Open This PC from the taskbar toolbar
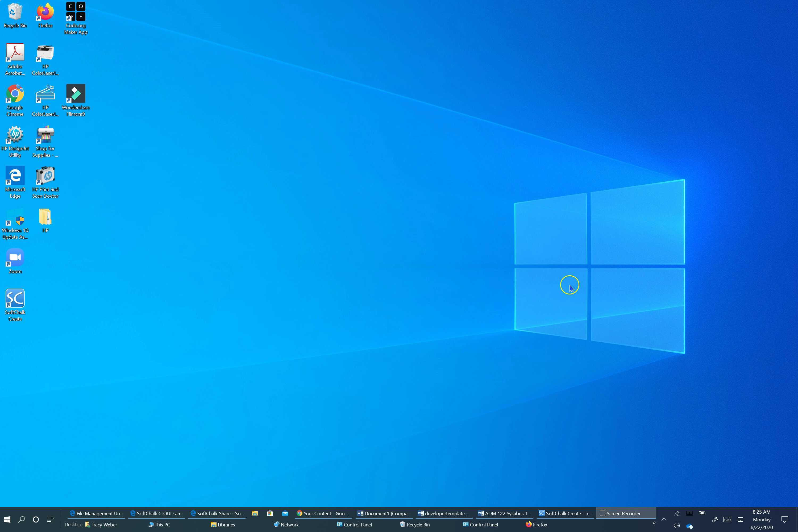Image resolution: width=798 pixels, height=532 pixels. point(159,525)
